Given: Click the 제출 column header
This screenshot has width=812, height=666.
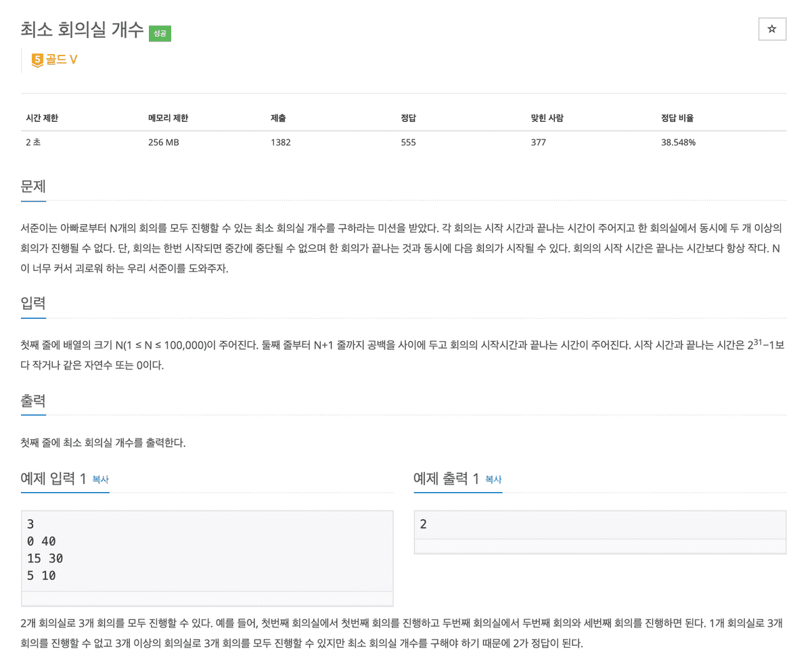Looking at the screenshot, I should 278,118.
